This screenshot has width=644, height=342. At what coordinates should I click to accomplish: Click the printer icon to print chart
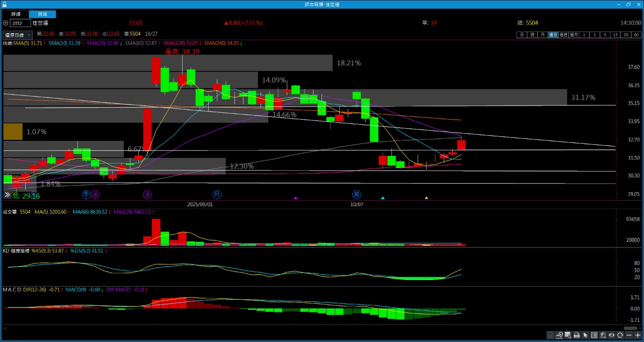pyautogui.click(x=577, y=335)
